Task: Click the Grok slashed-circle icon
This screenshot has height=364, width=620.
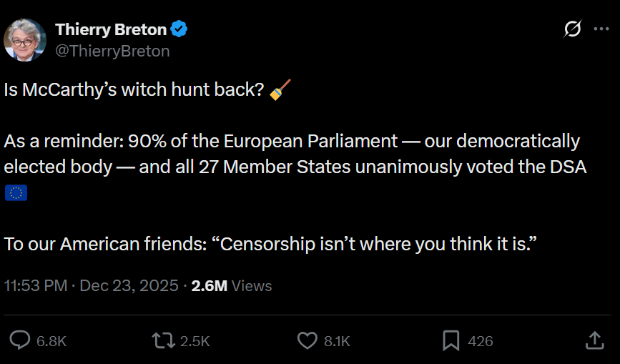Action: coord(572,29)
